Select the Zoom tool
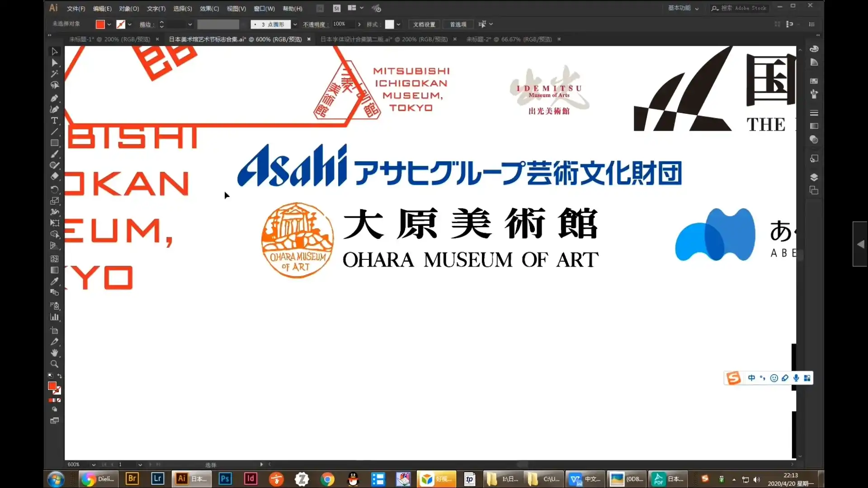Viewport: 868px width, 488px height. click(54, 364)
